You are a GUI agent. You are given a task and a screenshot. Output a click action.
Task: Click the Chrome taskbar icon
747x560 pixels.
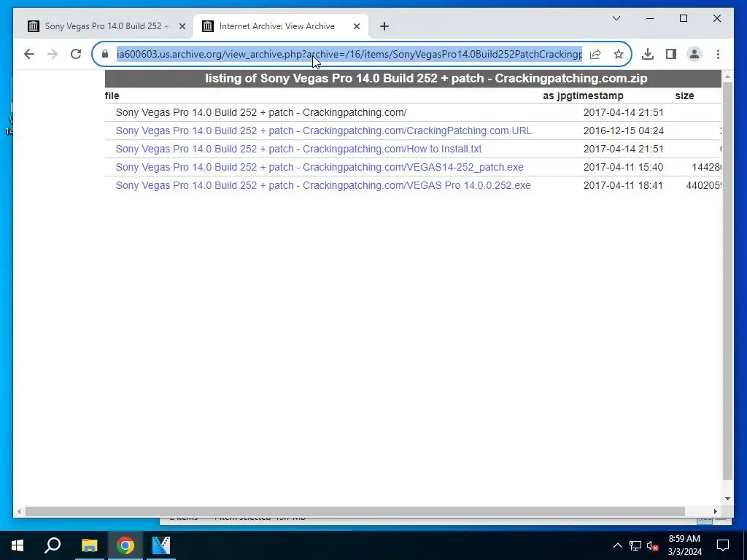click(x=125, y=545)
